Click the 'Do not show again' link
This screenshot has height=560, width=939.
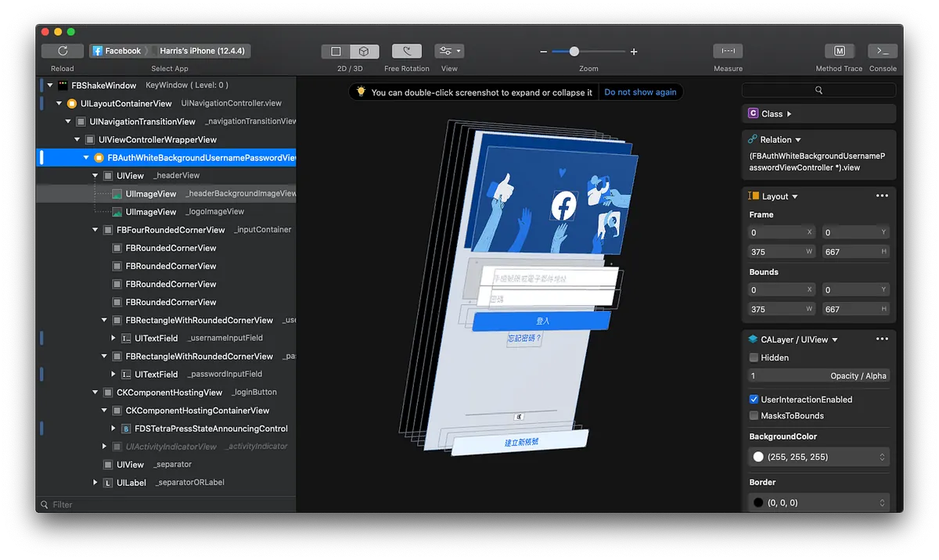(x=640, y=92)
